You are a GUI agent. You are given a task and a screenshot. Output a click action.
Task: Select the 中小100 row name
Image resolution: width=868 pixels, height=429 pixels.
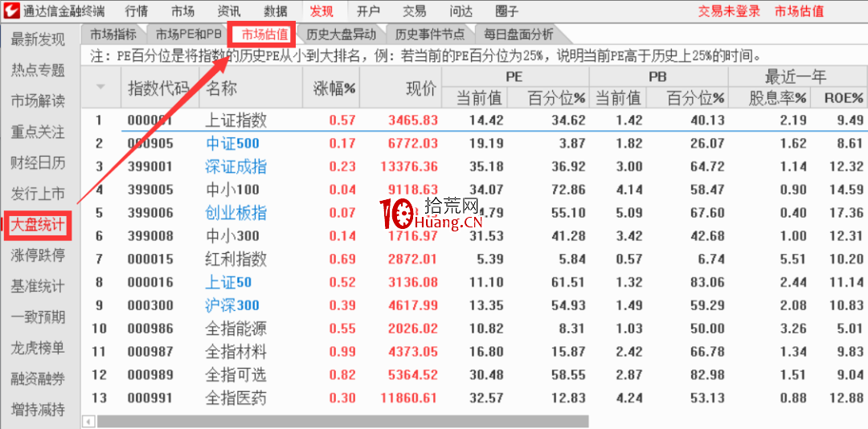232,190
